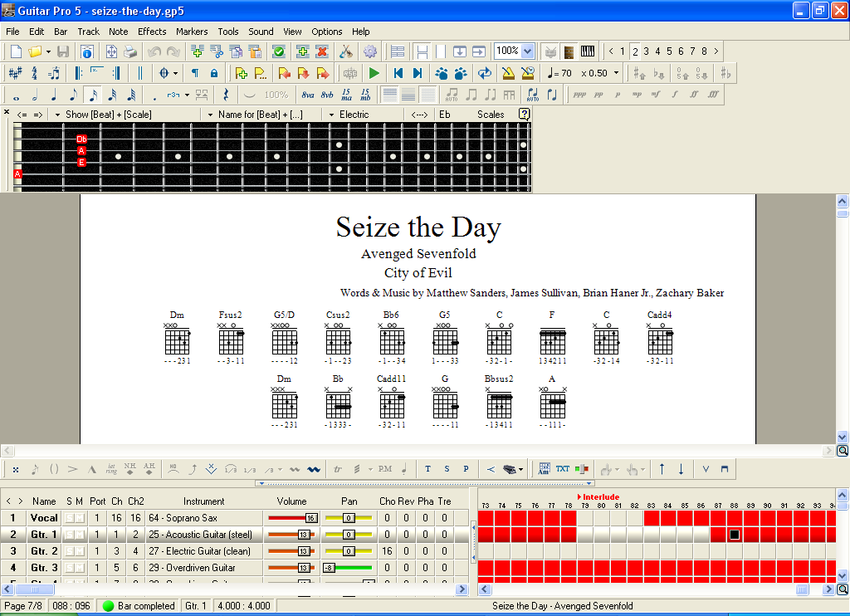Show the piano keyboard panel icon
Screen dimensions: 850x616
(x=588, y=51)
